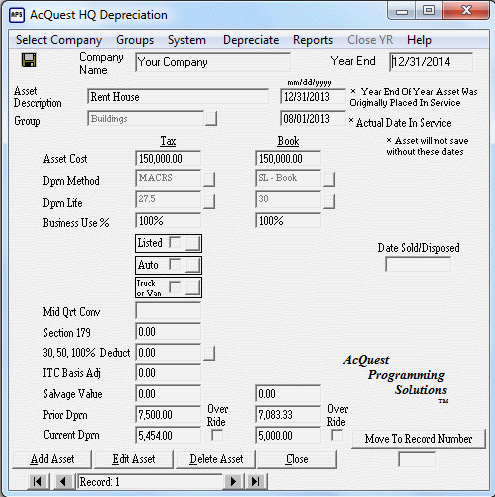Enable Tax Current Dprn Over Ride checkbox

[x=217, y=435]
